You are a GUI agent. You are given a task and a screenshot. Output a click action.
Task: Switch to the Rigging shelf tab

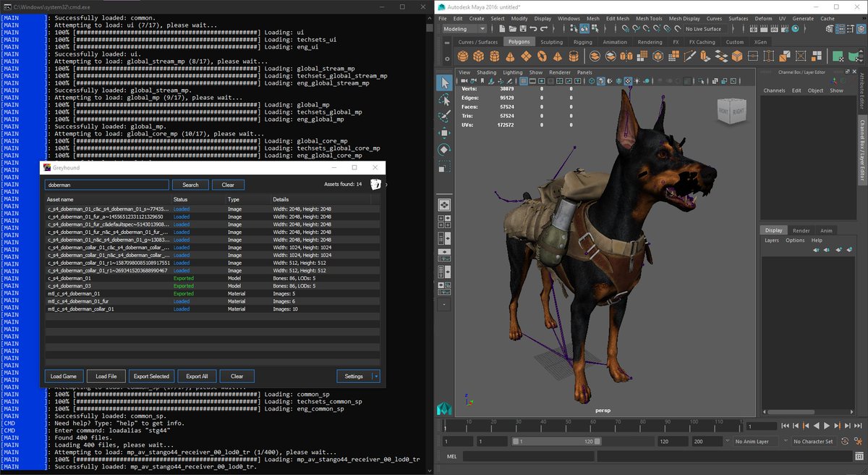pos(582,42)
